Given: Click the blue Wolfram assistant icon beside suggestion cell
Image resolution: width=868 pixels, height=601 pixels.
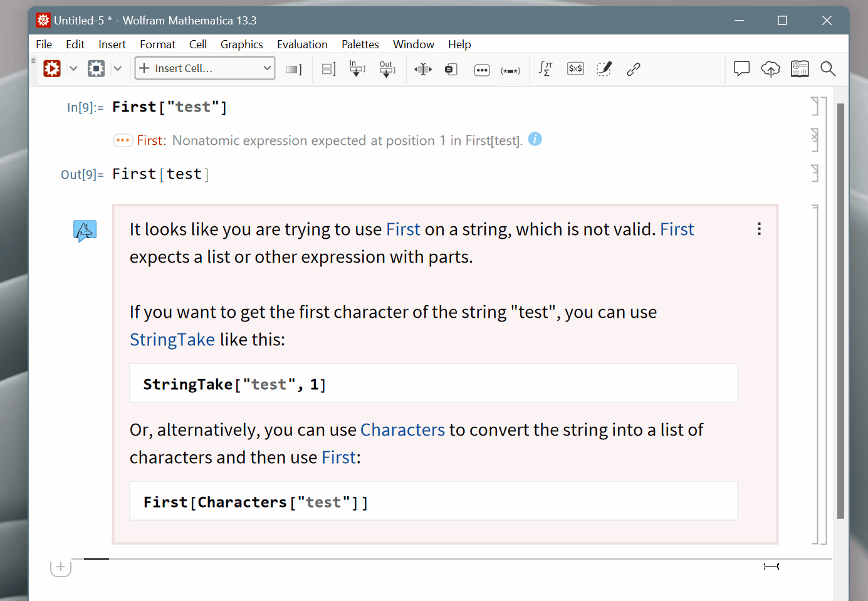Looking at the screenshot, I should point(85,230).
